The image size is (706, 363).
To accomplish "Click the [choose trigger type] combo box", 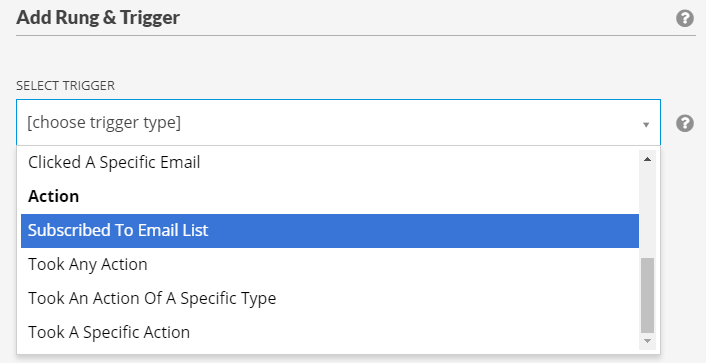I will [x=338, y=123].
